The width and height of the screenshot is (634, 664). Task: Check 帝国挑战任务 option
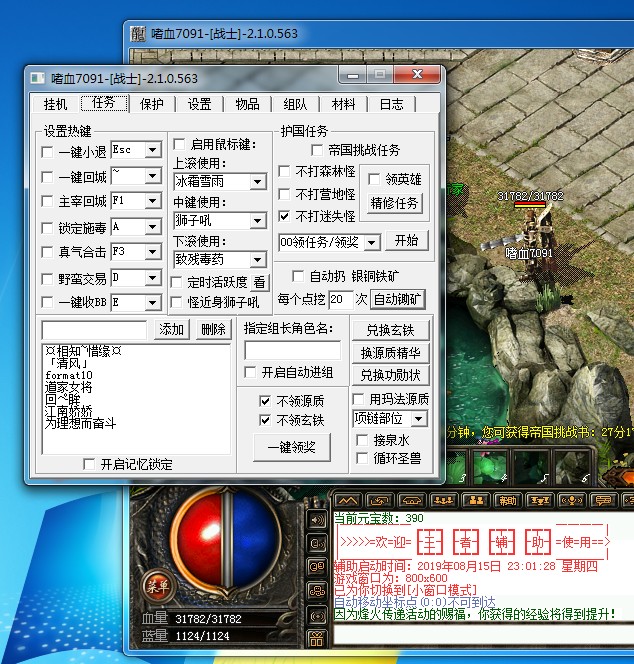pyautogui.click(x=316, y=149)
